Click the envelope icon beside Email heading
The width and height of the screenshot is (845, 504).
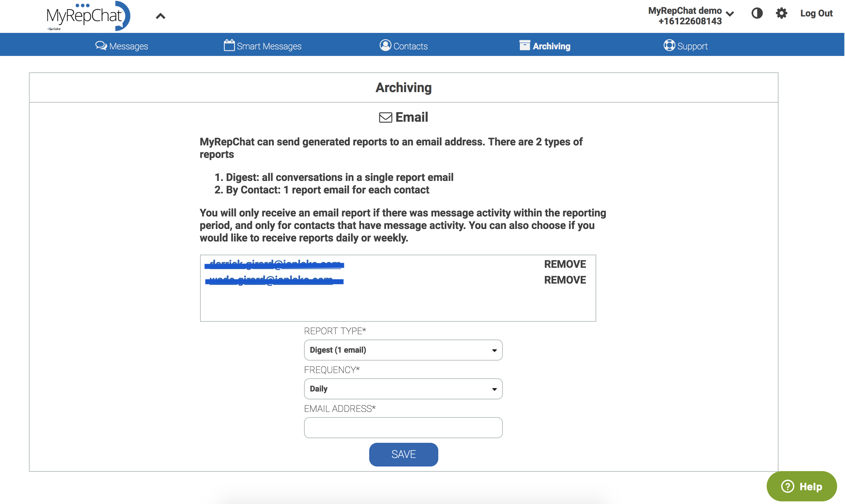click(385, 117)
